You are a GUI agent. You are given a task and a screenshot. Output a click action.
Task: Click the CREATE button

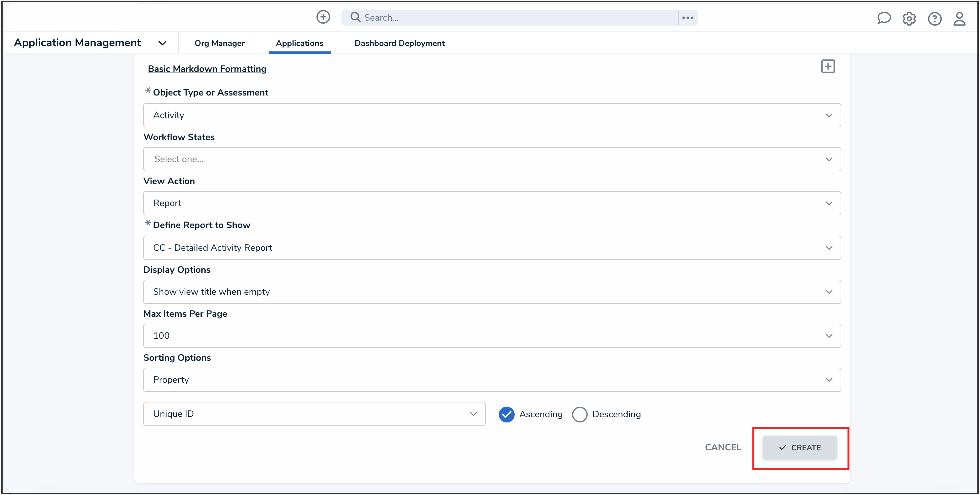(x=799, y=447)
